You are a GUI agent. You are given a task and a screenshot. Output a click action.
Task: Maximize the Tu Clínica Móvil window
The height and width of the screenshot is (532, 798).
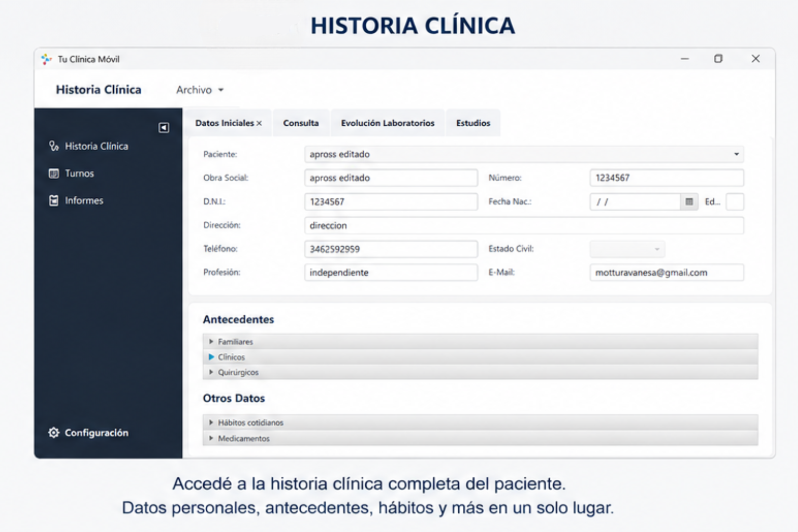point(718,59)
